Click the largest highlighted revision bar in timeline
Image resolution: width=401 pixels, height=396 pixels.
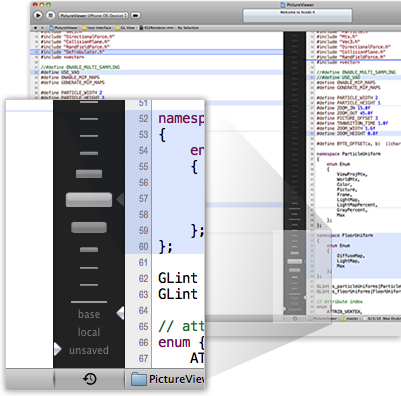89,200
